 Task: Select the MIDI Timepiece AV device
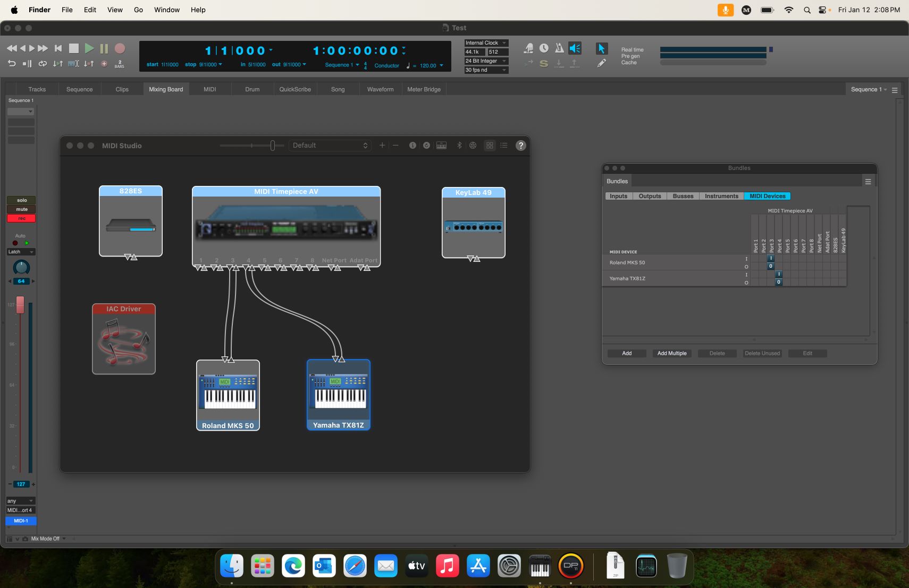click(286, 226)
